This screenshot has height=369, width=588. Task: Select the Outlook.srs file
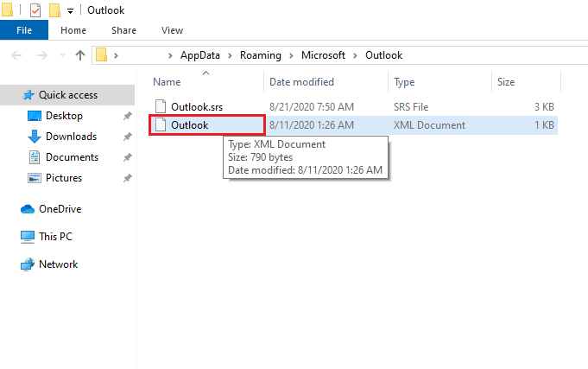point(197,107)
